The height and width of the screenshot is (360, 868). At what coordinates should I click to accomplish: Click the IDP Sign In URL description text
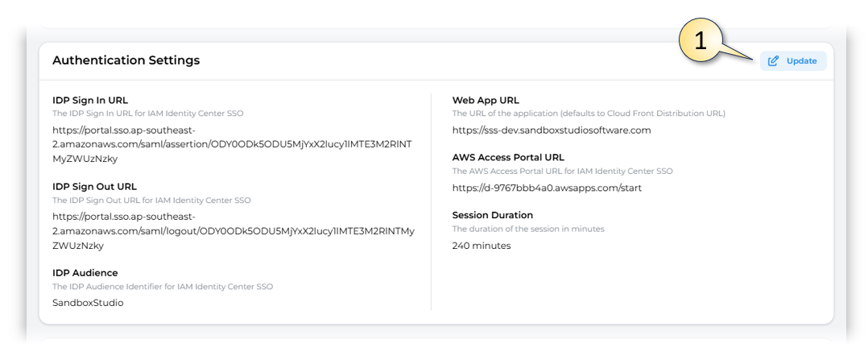point(147,113)
